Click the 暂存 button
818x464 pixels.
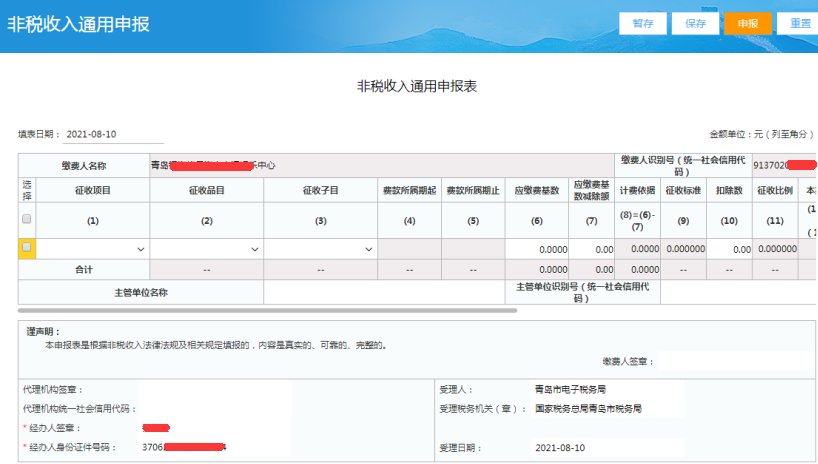pos(643,23)
